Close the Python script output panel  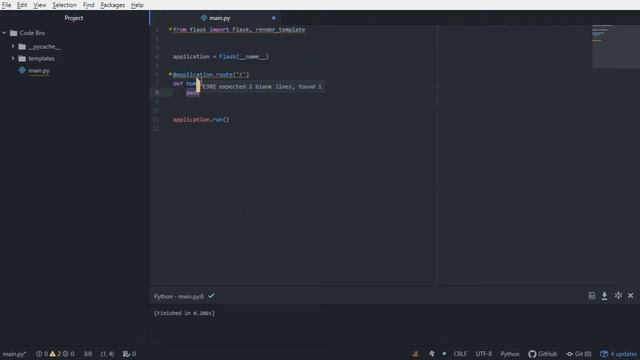point(631,295)
